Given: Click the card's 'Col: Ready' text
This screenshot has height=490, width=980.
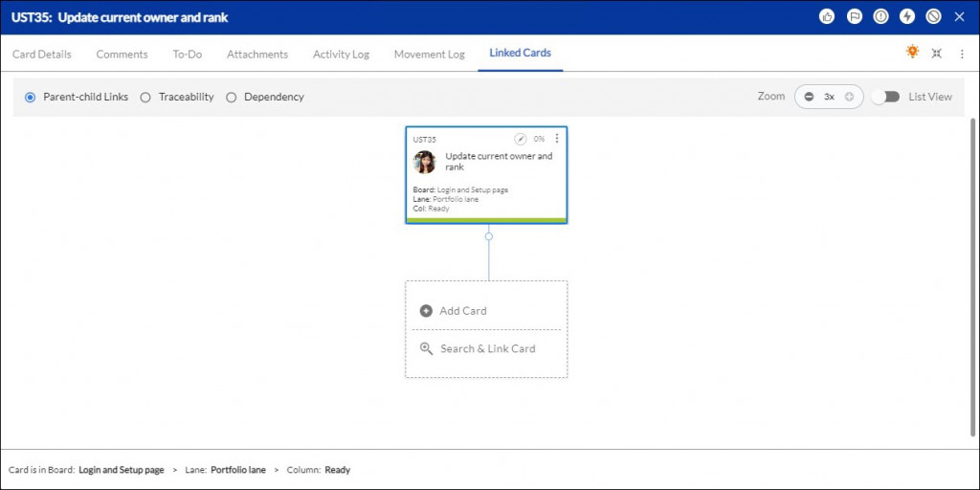Looking at the screenshot, I should (x=432, y=209).
